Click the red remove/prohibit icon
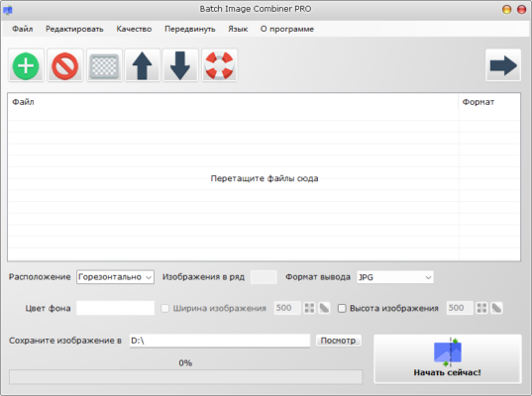Viewport: 532px width, 396px height. click(64, 65)
